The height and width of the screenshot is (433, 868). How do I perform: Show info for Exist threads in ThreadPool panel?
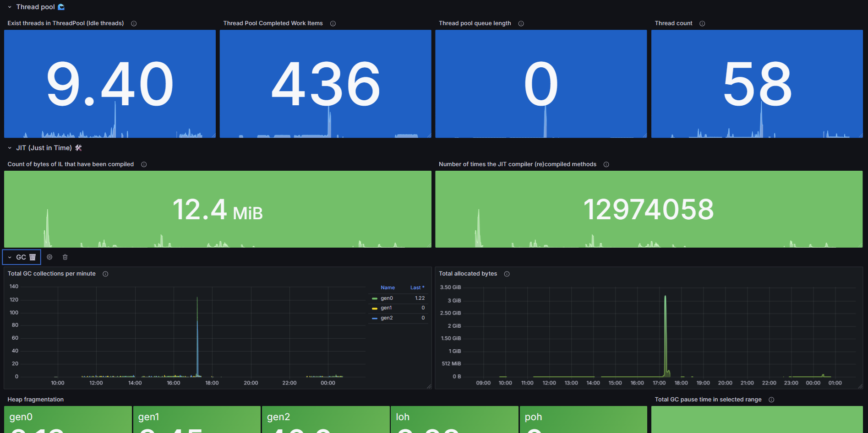134,23
